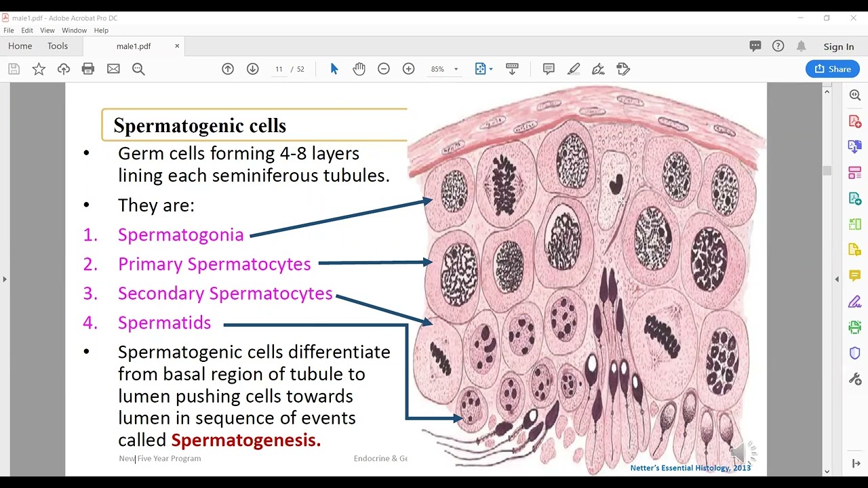Print the document with printer icon
Viewport: 868px width, 488px height.
88,68
